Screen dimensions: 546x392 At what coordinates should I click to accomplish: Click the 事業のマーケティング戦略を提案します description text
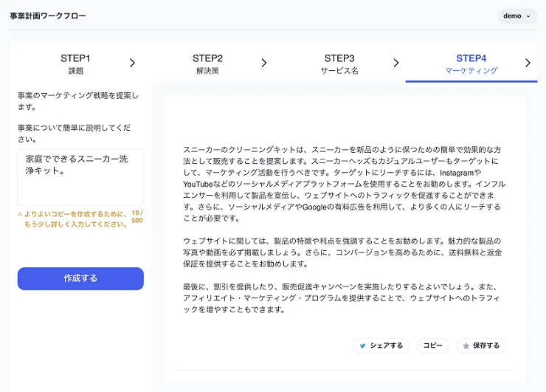78,101
